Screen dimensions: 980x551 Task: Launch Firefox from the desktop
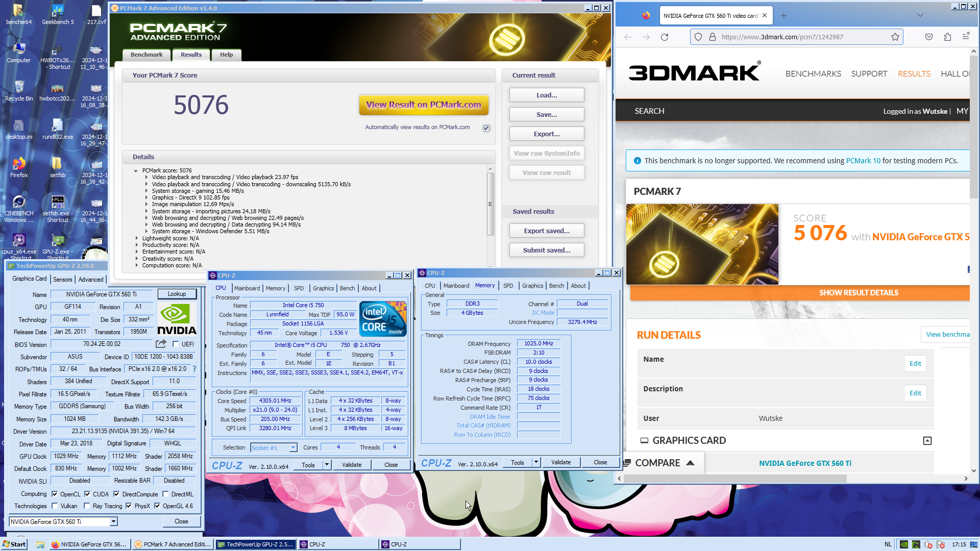(19, 167)
